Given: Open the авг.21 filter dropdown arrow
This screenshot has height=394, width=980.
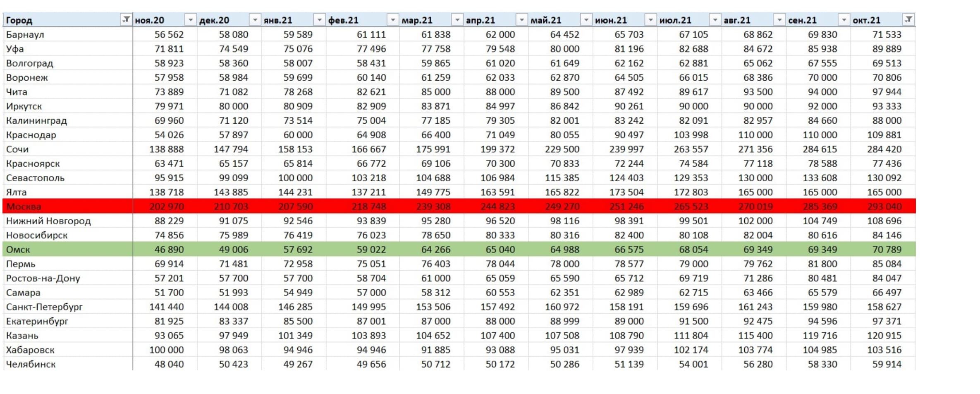Looking at the screenshot, I should pos(779,19).
